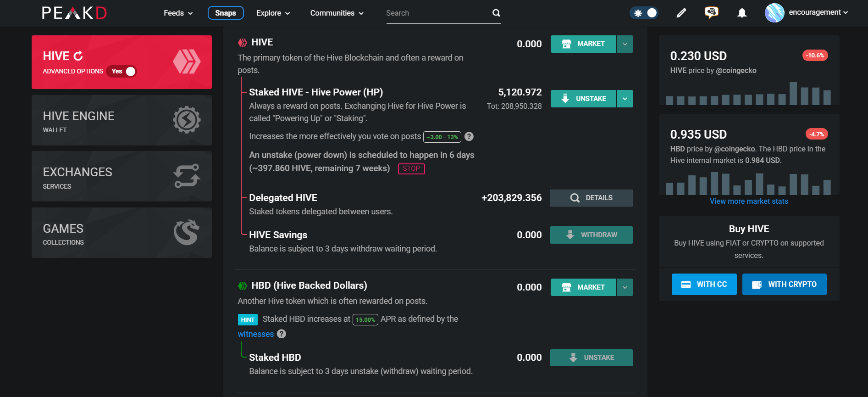Open the pencil compose post icon
This screenshot has height=397, width=868.
[x=681, y=13]
